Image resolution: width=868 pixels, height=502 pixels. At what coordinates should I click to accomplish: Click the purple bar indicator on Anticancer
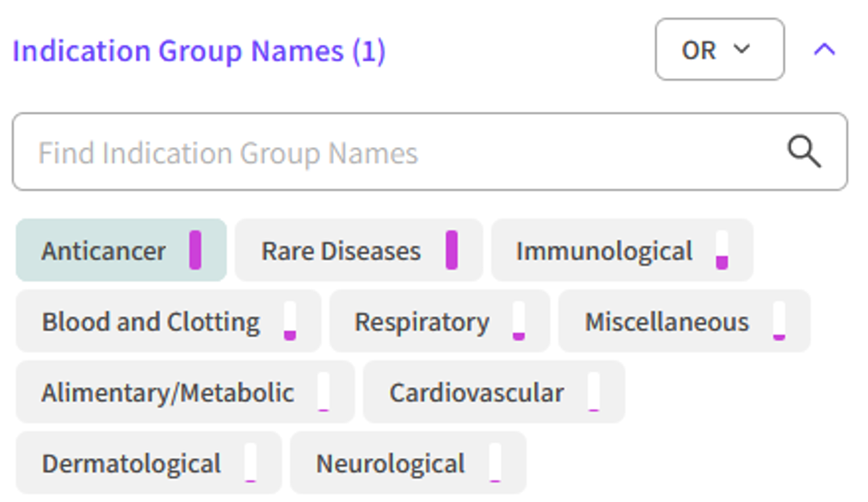tap(195, 248)
